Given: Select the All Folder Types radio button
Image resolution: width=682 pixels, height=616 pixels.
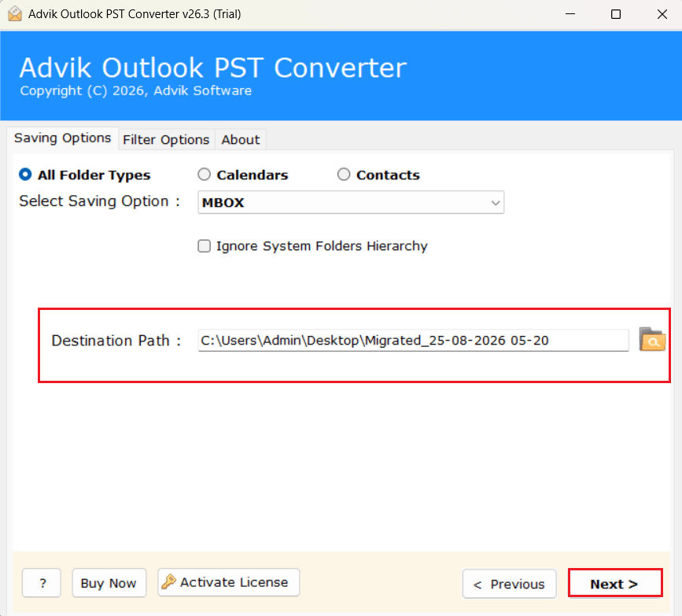Looking at the screenshot, I should pos(25,175).
